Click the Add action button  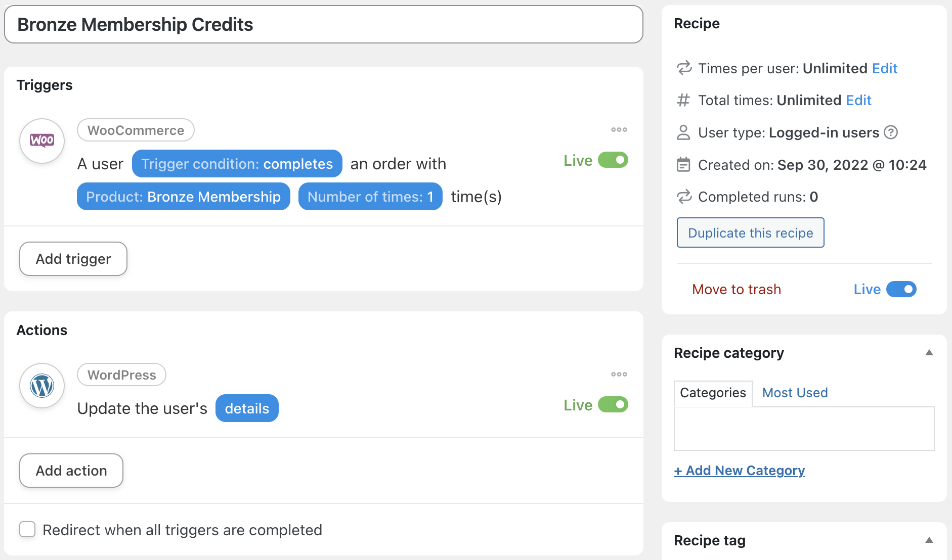click(71, 471)
